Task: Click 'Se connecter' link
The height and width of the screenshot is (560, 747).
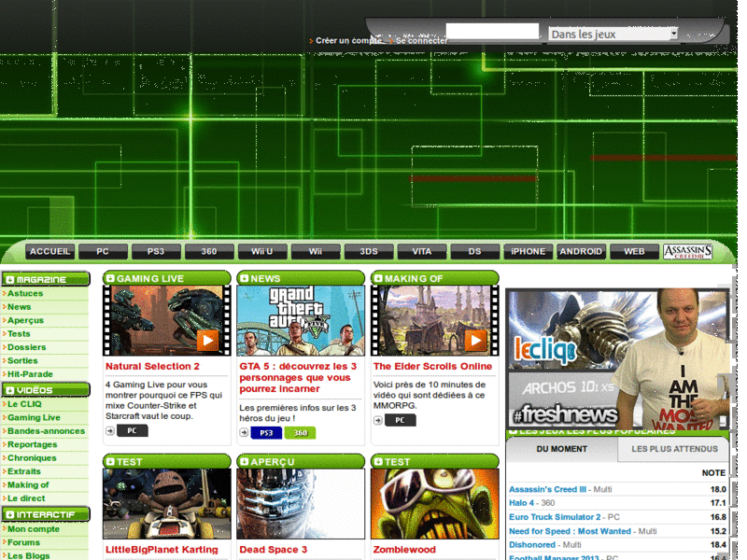Action: click(x=422, y=41)
